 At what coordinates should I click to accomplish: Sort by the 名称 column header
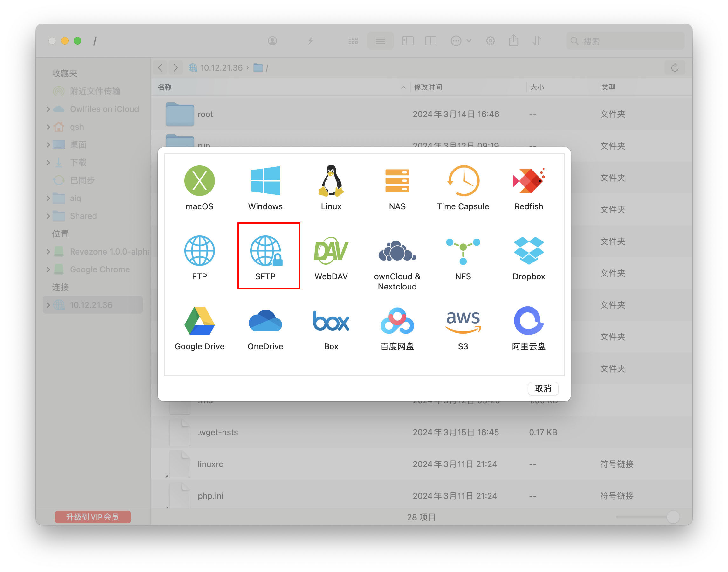click(x=281, y=87)
